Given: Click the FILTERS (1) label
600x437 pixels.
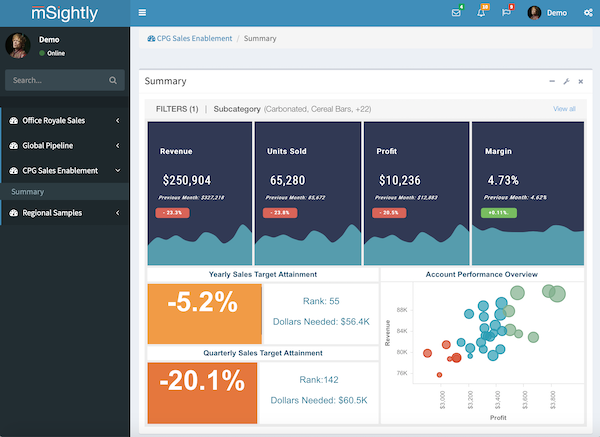Looking at the screenshot, I should click(x=177, y=109).
